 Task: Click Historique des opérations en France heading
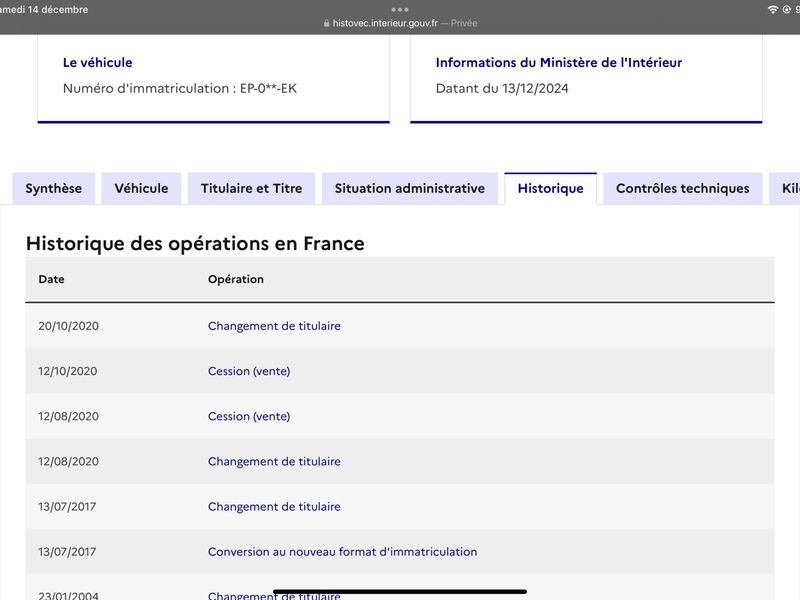pyautogui.click(x=195, y=243)
